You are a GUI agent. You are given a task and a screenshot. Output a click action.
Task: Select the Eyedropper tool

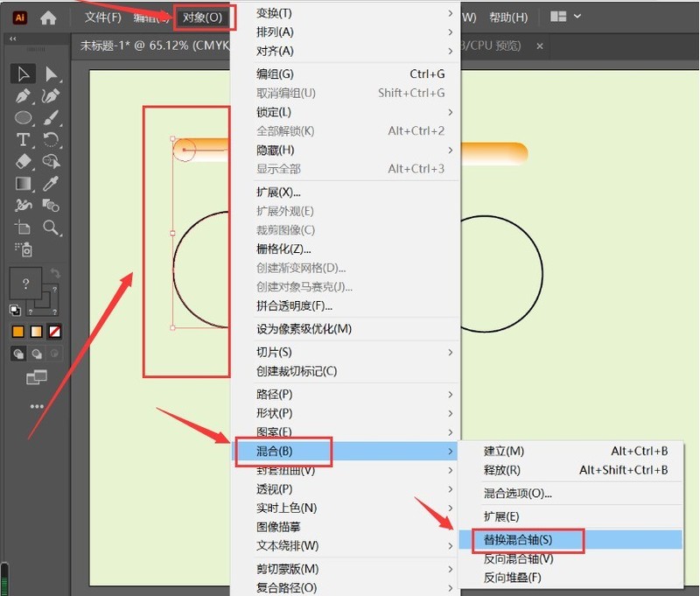[x=51, y=184]
